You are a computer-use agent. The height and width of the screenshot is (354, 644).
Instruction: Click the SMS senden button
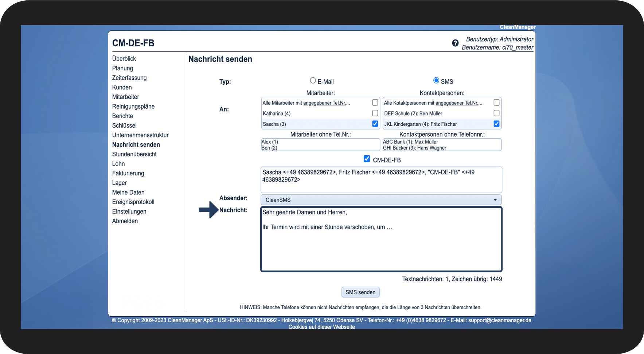pyautogui.click(x=360, y=292)
